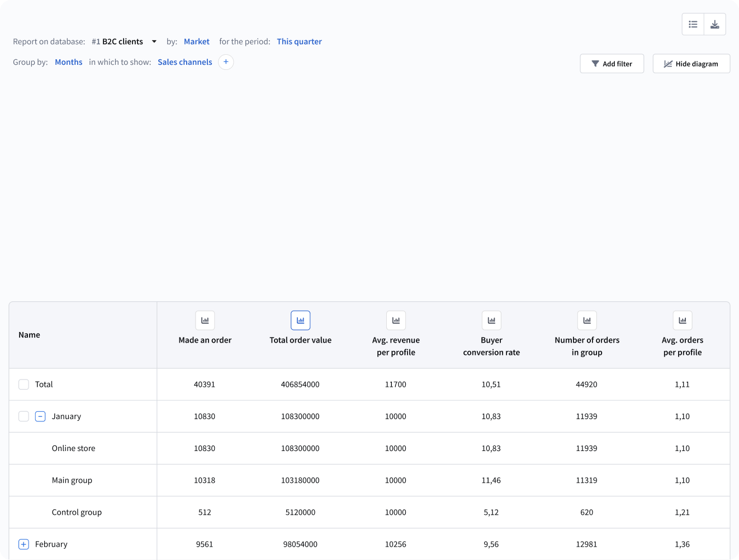Viewport: 739px width, 560px height.
Task: Change period via This quarter link
Action: pos(299,41)
